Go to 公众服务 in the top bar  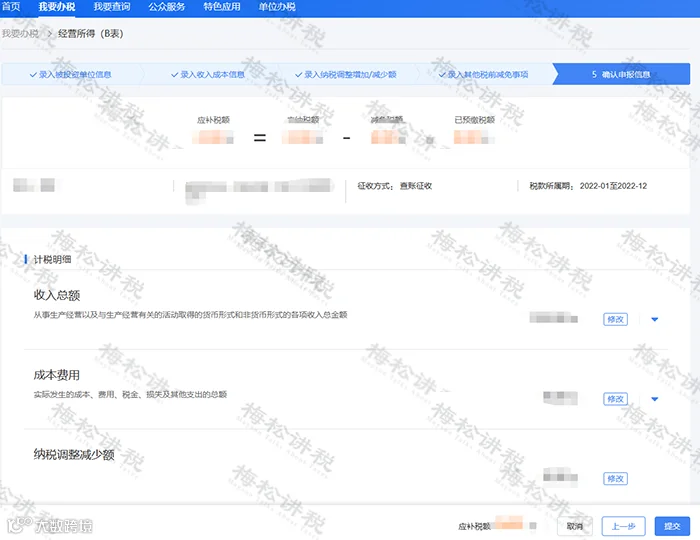(x=167, y=7)
